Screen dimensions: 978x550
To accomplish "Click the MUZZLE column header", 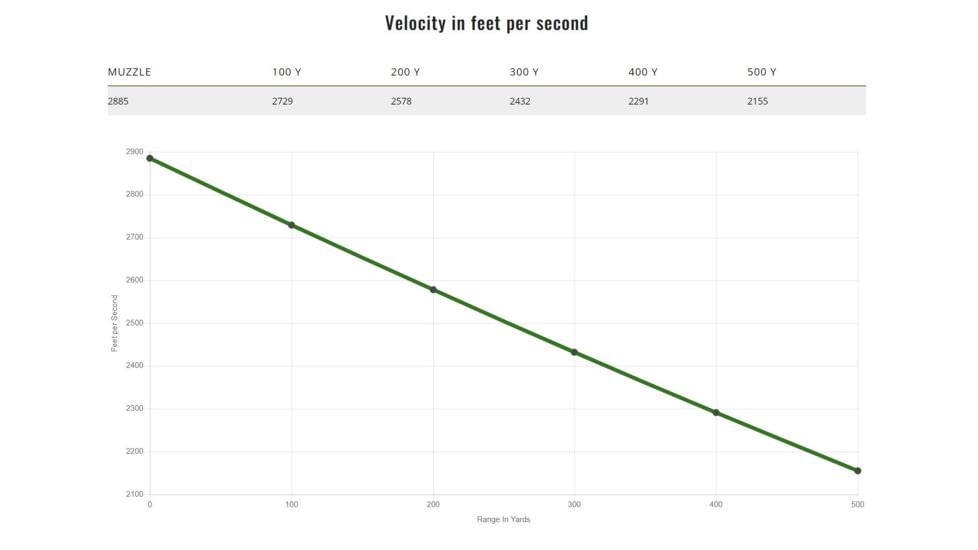I will (x=130, y=72).
